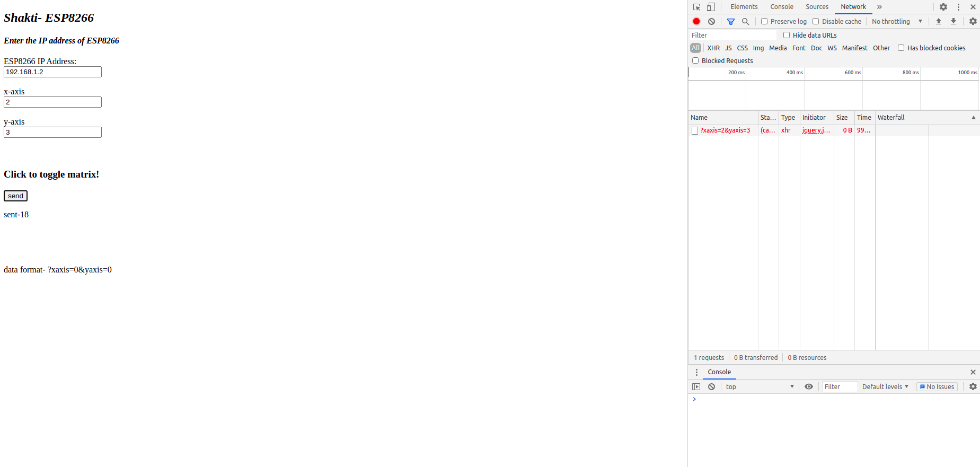This screenshot has width=980, height=467.
Task: Focus the network Filter text field
Action: 733,35
